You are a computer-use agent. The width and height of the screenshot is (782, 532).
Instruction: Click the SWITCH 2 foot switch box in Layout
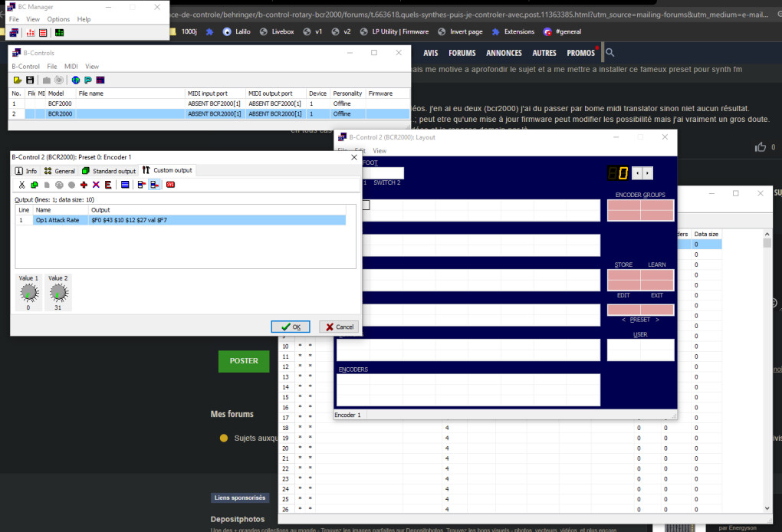(386, 173)
